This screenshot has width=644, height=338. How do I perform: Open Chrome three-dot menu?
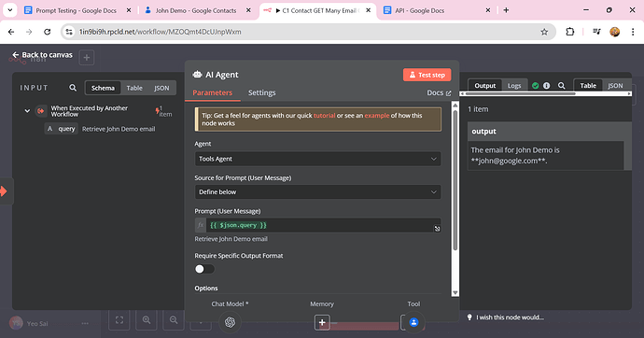[633, 32]
